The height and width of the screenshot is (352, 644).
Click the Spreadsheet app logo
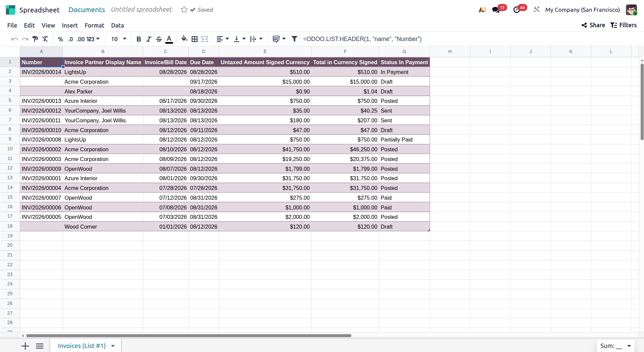click(11, 10)
